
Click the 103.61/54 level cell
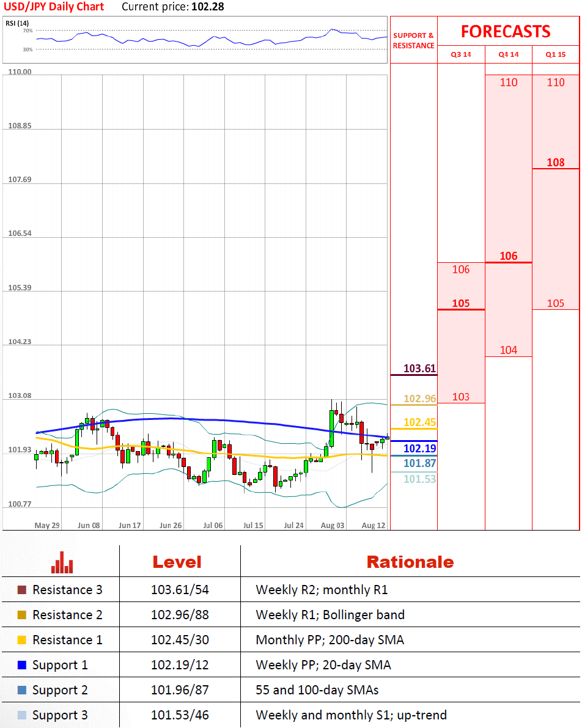pos(180,590)
